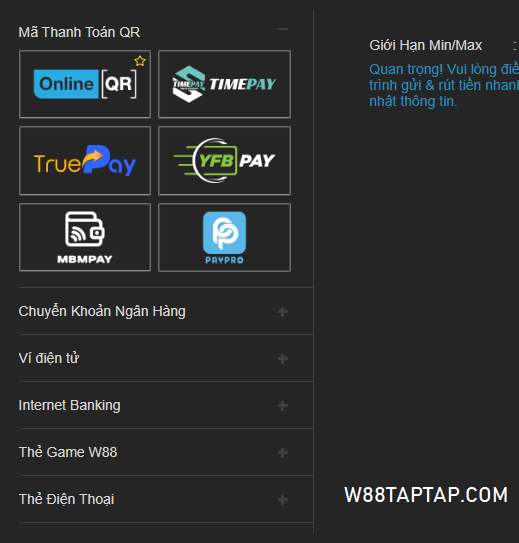Open Chuyển Khoản Ngân Hàng label
The height and width of the screenshot is (543, 519).
(102, 311)
